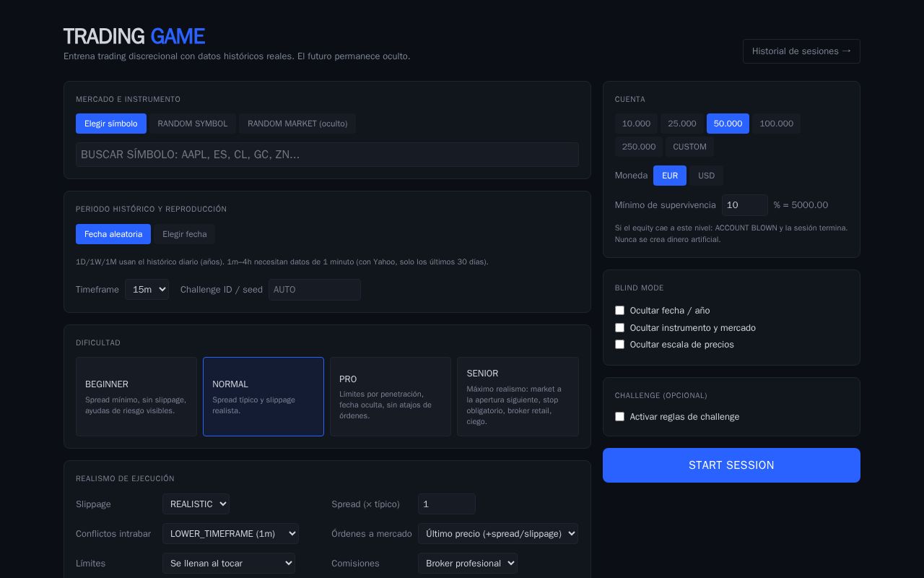Select Elegir símbolo mode
The height and width of the screenshot is (578, 924).
coord(111,124)
